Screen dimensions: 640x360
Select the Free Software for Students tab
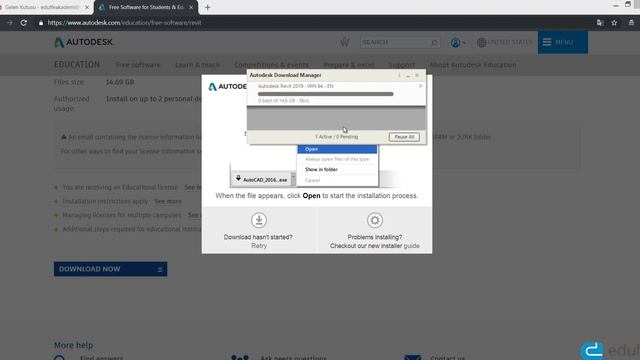pyautogui.click(x=146, y=7)
